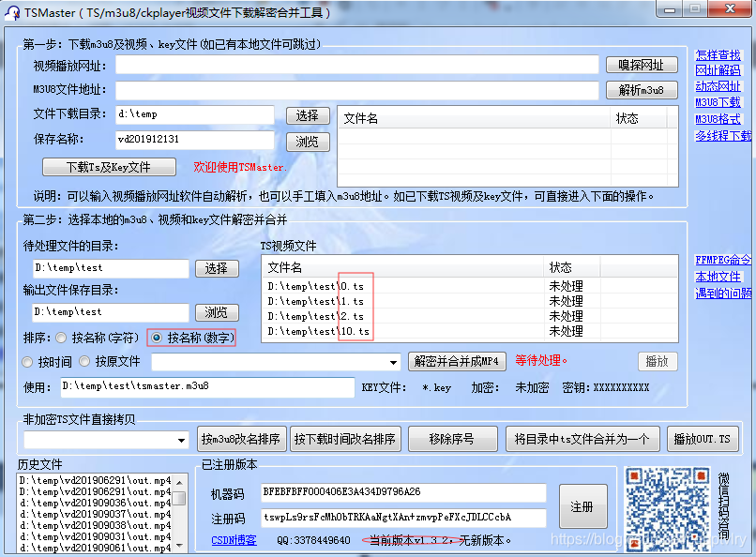756x557 pixels.
Task: Click the 机器码 field
Action: coord(403,492)
